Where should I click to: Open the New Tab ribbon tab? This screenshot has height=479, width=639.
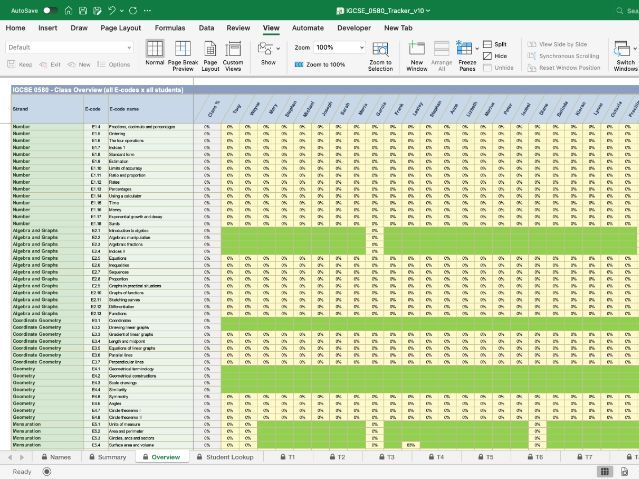[x=398, y=28]
